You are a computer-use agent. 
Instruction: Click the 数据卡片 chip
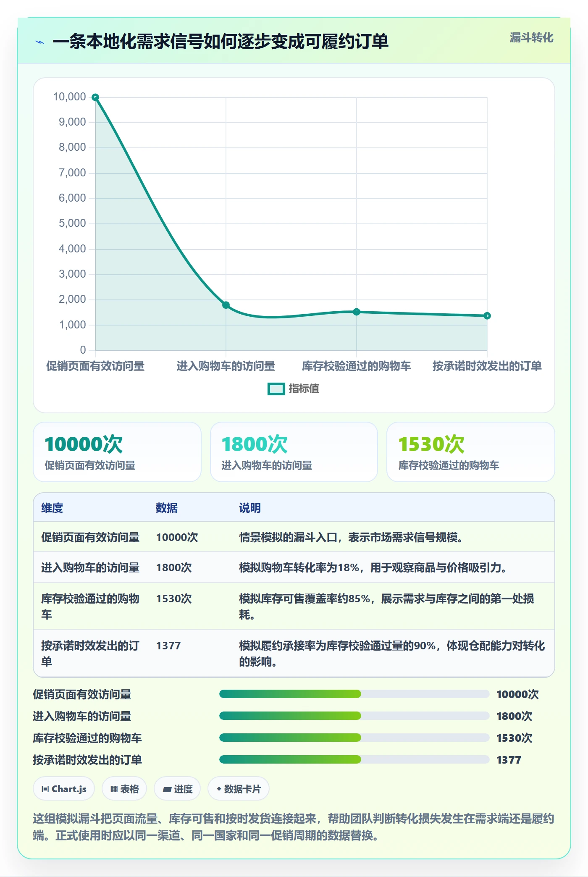[239, 789]
